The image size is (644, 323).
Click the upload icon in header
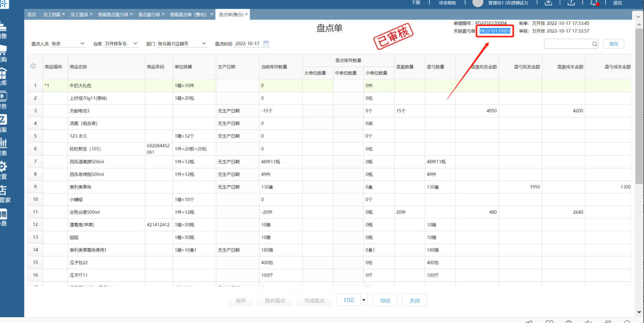click(571, 3)
